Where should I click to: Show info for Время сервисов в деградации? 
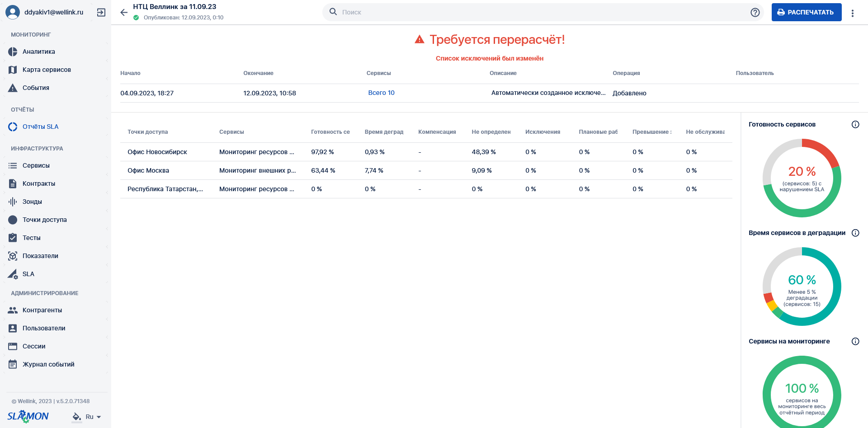coord(855,233)
